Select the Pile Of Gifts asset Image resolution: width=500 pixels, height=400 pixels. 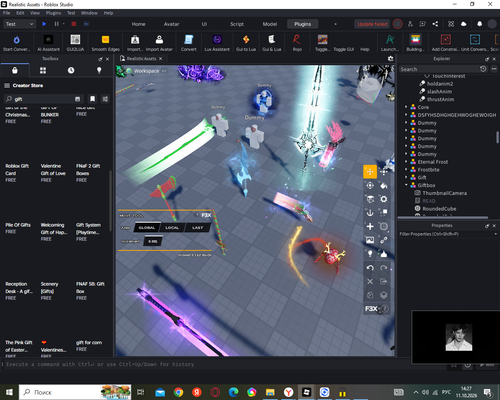click(x=18, y=228)
